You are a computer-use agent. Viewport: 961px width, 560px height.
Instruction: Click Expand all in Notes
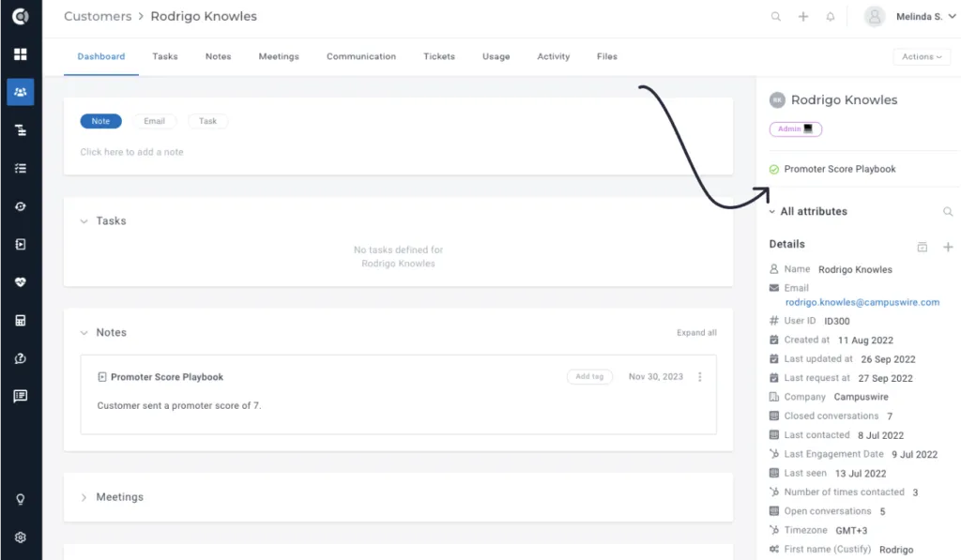tap(697, 333)
